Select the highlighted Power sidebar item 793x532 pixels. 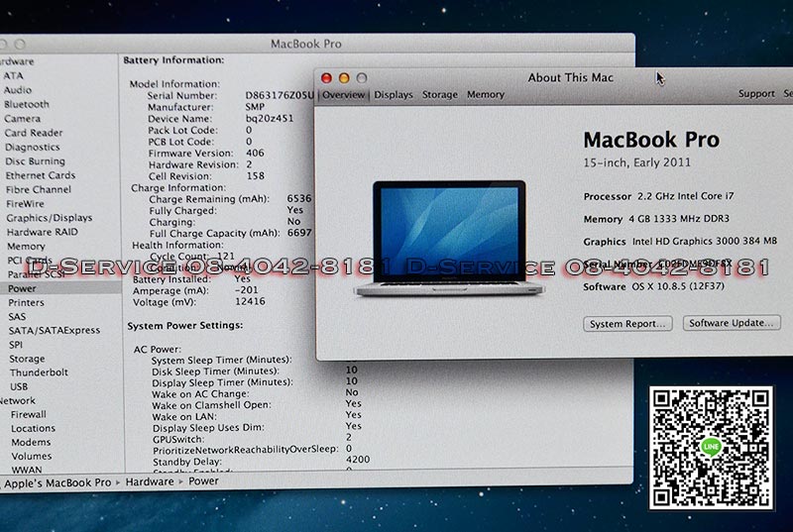tap(22, 288)
